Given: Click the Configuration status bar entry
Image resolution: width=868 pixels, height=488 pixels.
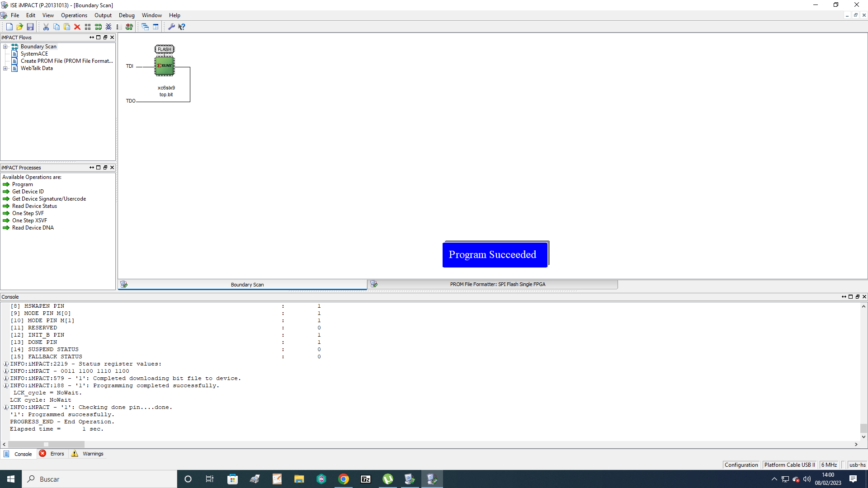Looking at the screenshot, I should click(x=741, y=465).
